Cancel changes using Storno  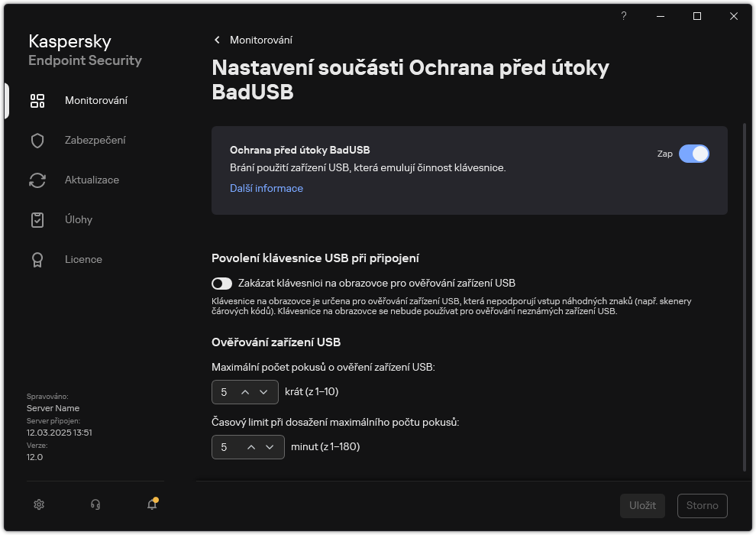(x=702, y=505)
